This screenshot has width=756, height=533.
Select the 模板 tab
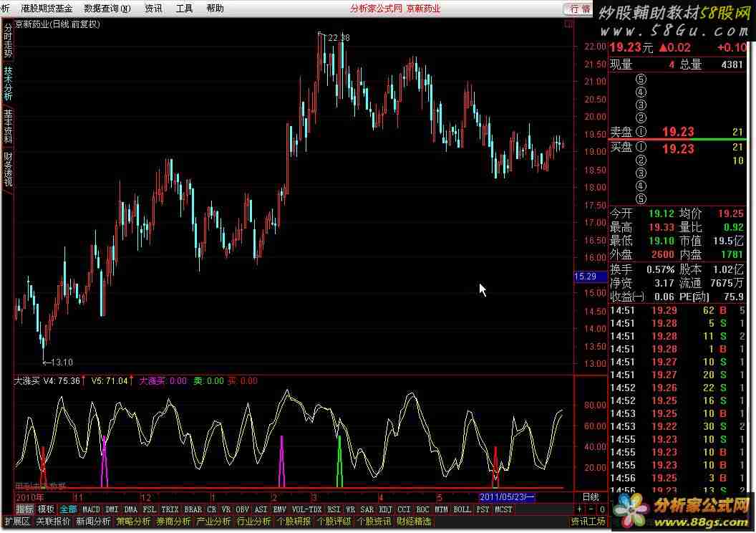46,509
